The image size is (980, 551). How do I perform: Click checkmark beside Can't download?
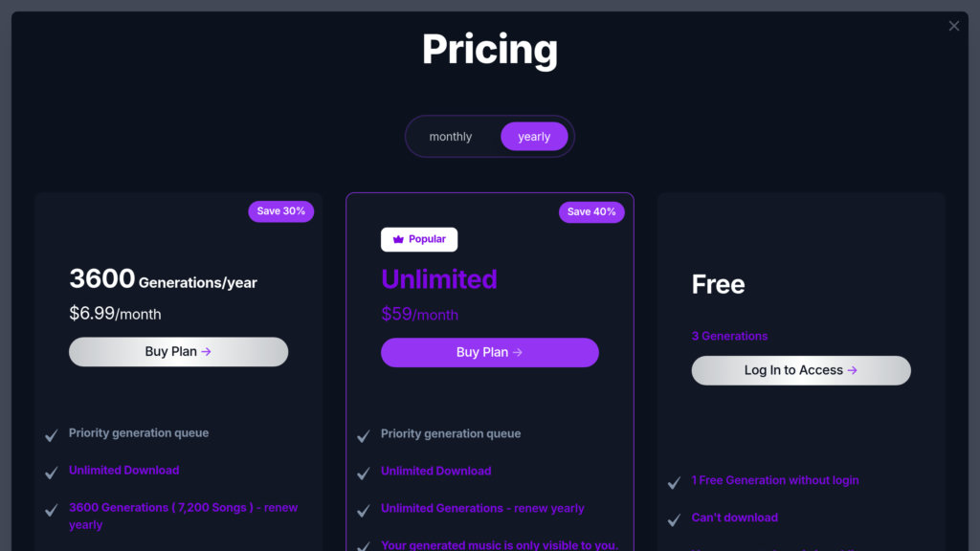click(x=675, y=520)
